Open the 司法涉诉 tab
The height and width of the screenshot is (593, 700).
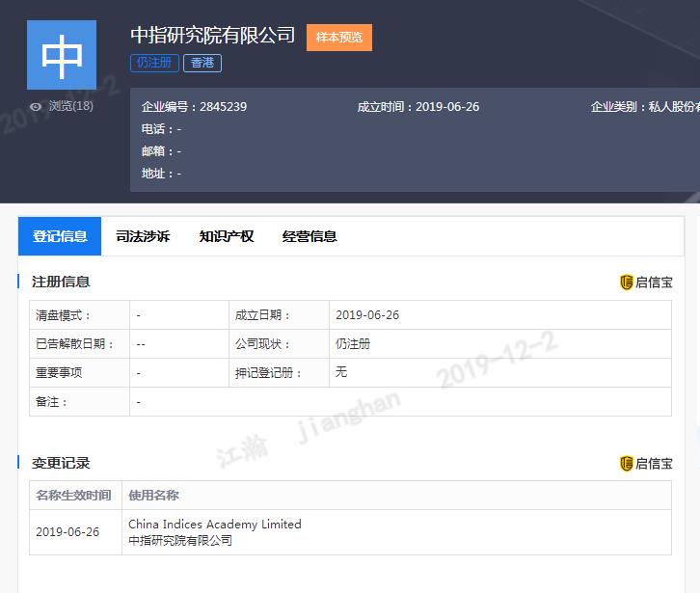coord(143,236)
